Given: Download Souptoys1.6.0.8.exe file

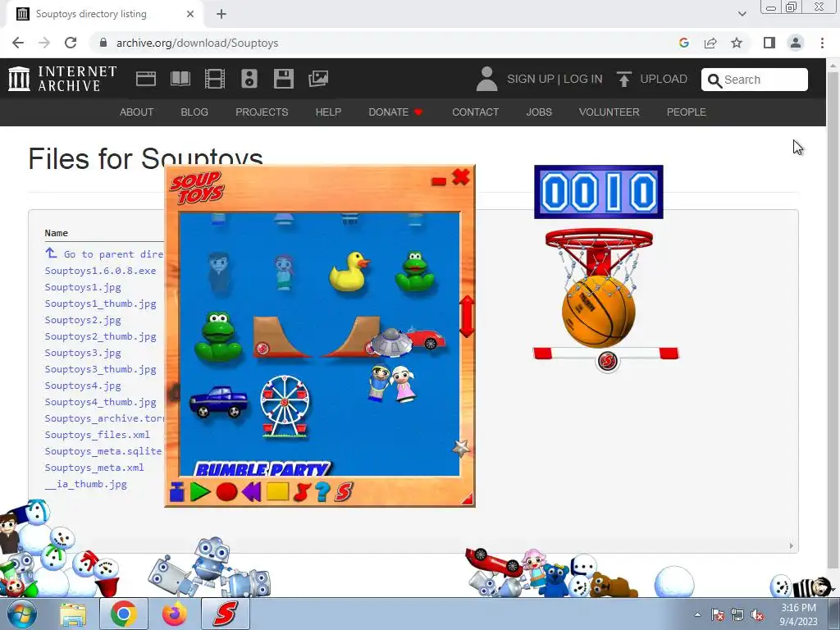Looking at the screenshot, I should (100, 271).
